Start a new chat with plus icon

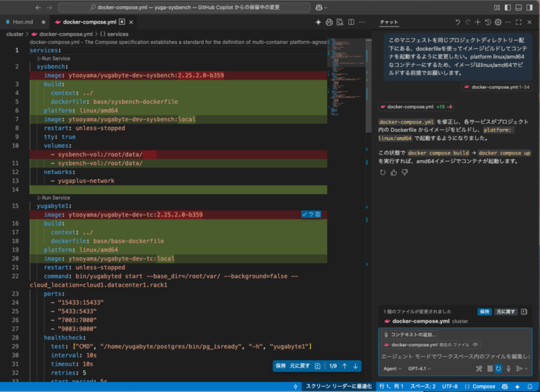tap(478, 22)
